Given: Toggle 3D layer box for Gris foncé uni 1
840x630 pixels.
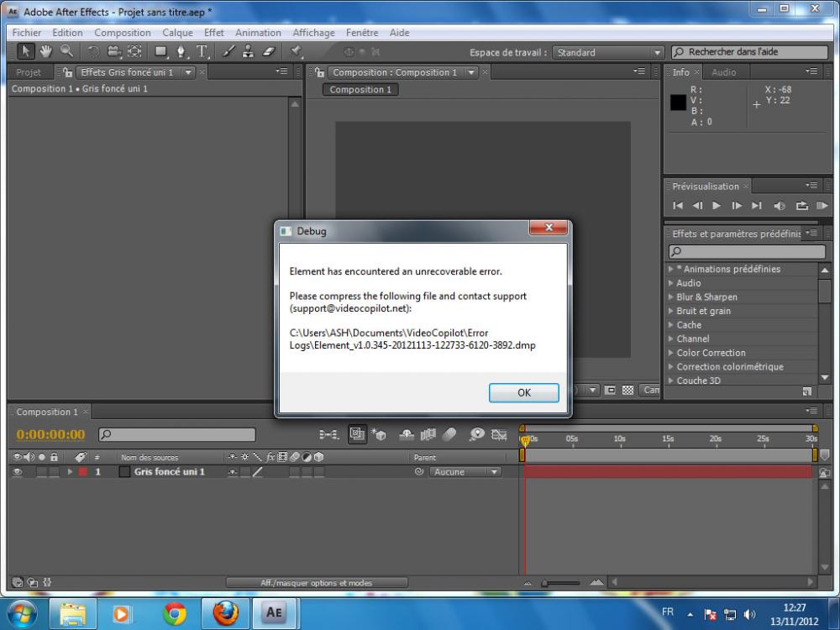Looking at the screenshot, I should click(x=319, y=472).
